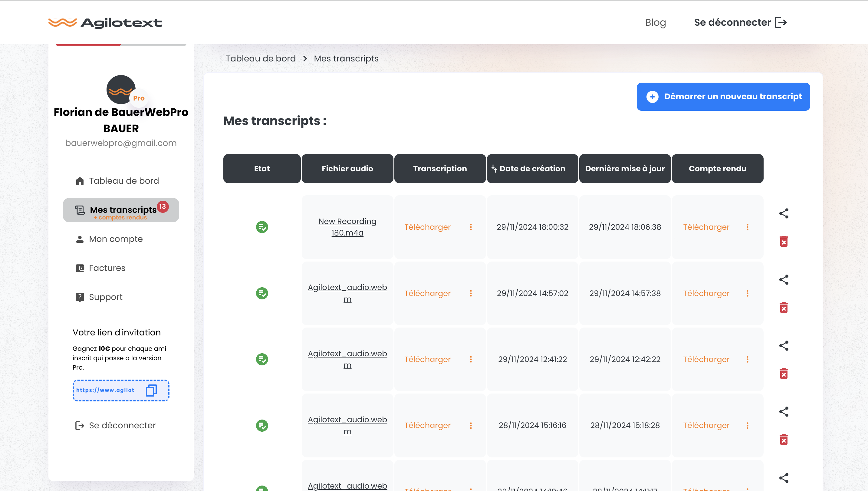Click the copy invitation link icon
868x491 pixels.
(151, 390)
